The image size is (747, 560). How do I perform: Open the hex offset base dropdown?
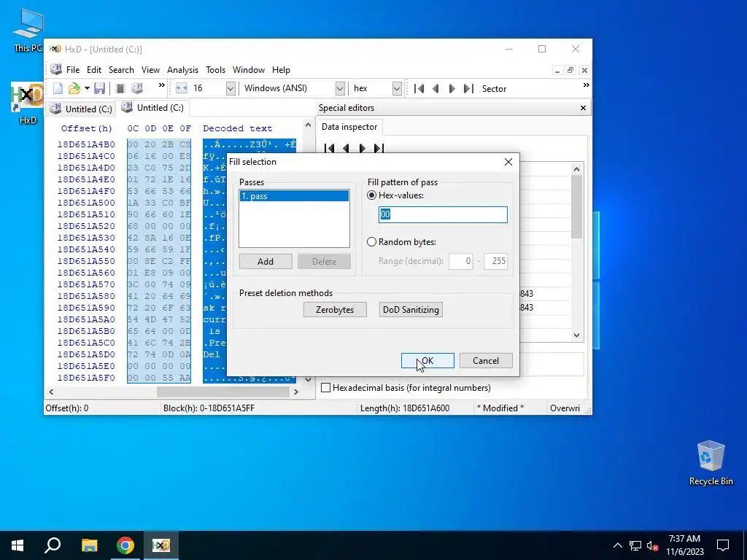tap(397, 88)
